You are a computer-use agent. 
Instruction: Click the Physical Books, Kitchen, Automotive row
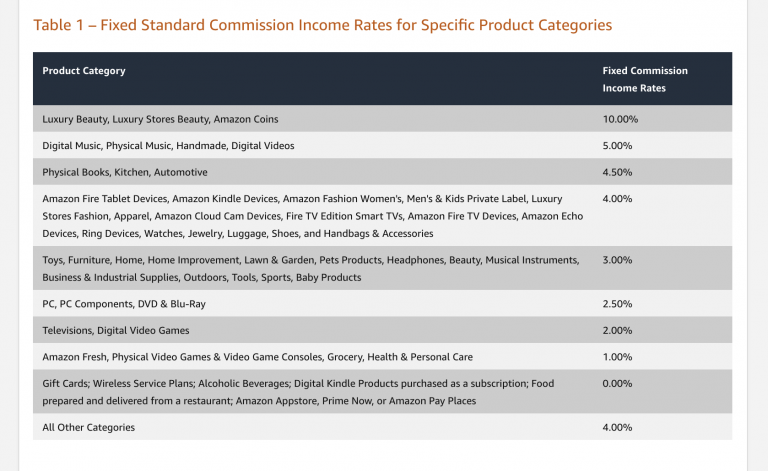click(125, 172)
